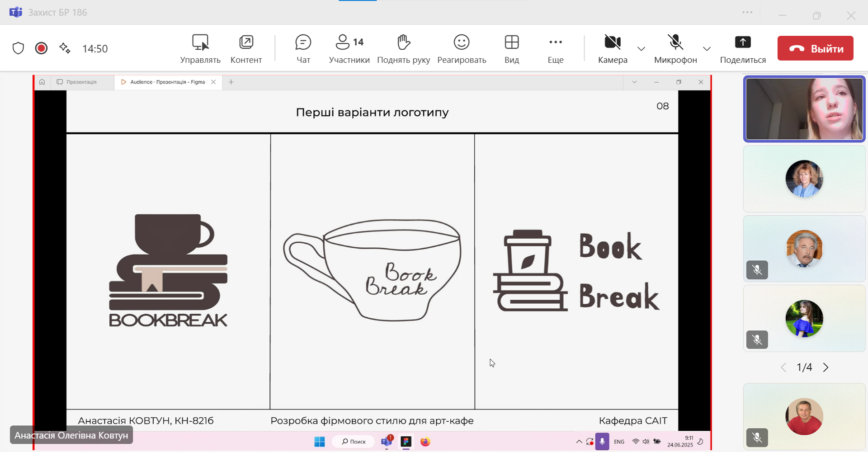Unmute the microphone
The width and height of the screenshot is (868, 452).
pos(675,48)
